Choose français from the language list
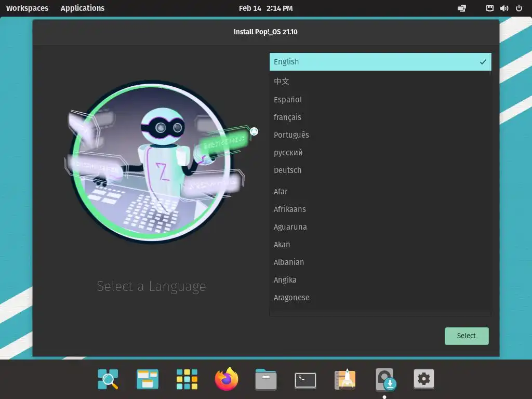 coord(380,117)
